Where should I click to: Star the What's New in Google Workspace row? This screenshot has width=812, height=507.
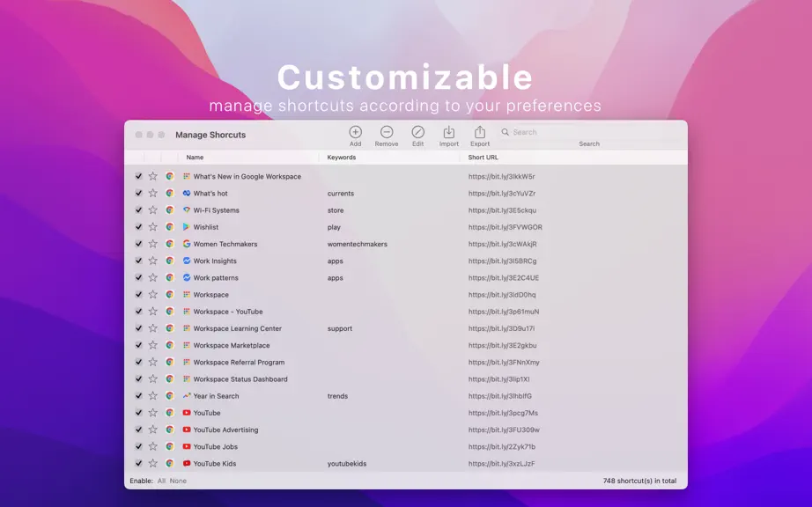152,176
